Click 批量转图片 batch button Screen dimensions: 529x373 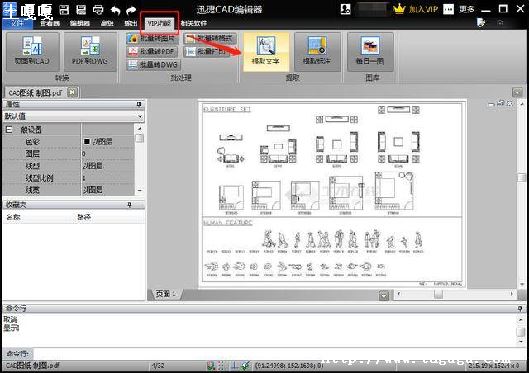(x=152, y=39)
